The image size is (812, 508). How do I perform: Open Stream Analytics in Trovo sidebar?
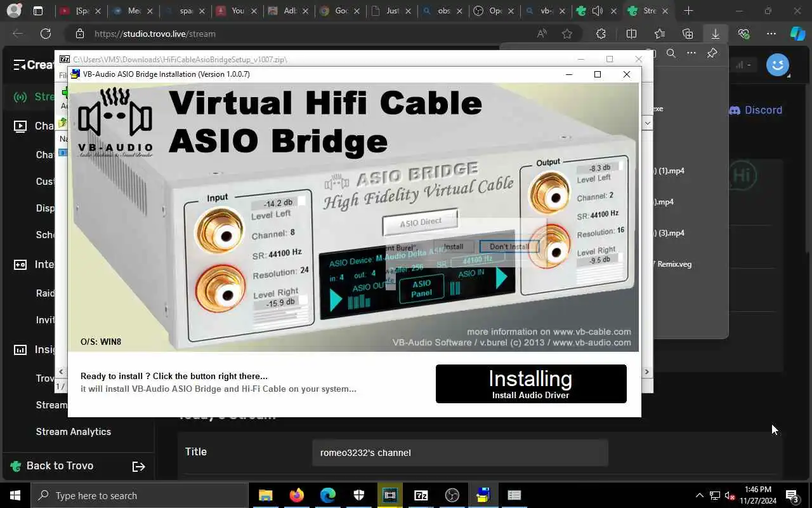tap(74, 432)
